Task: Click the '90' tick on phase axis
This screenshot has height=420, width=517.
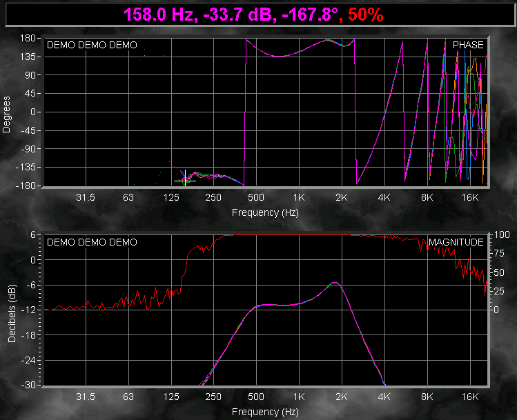Action: 30,75
